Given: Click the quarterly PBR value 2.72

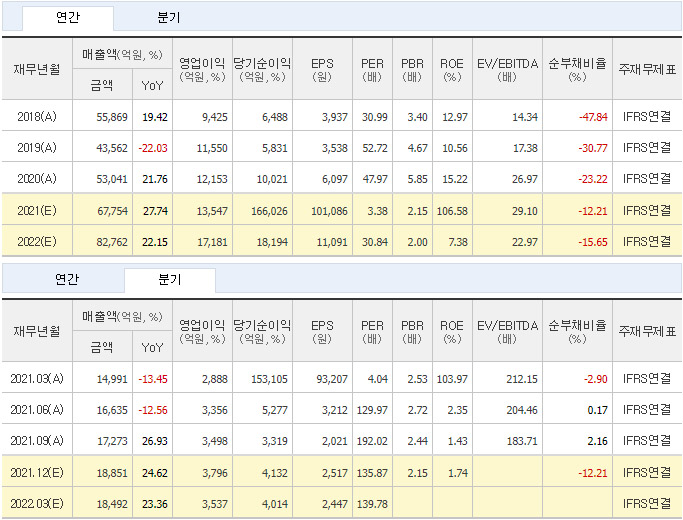Looking at the screenshot, I should coord(417,410).
